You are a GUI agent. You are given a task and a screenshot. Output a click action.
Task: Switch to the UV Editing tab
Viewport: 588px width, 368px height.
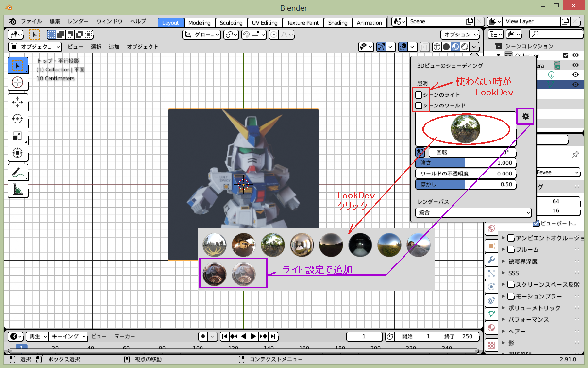point(265,23)
